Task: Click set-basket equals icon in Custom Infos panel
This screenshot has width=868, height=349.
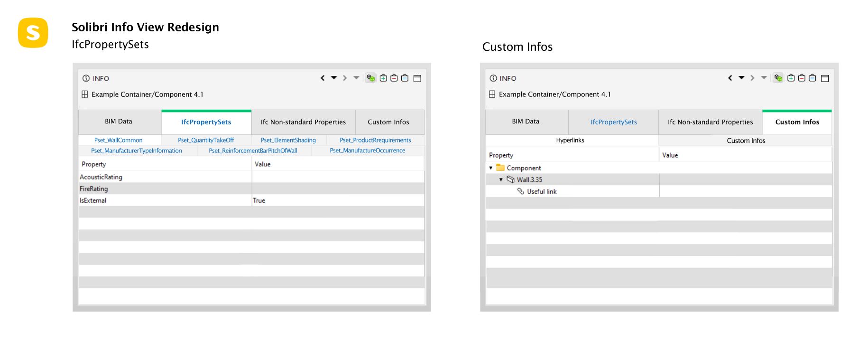Action: [x=813, y=78]
